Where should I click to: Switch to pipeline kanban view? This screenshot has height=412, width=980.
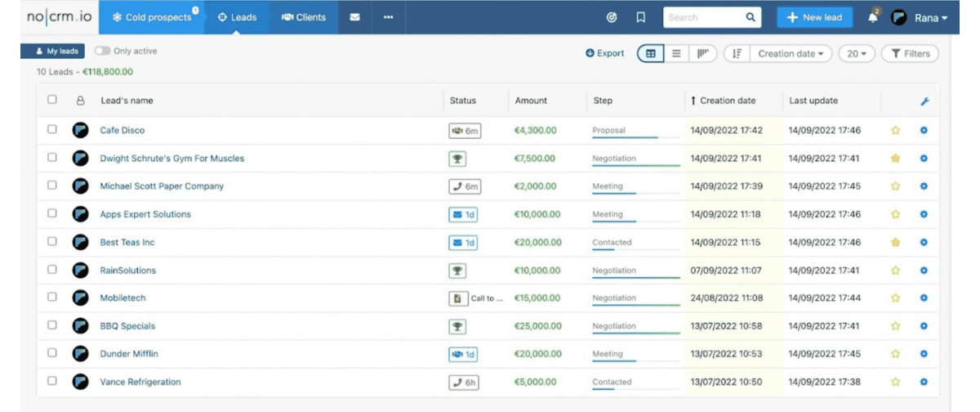tap(702, 54)
